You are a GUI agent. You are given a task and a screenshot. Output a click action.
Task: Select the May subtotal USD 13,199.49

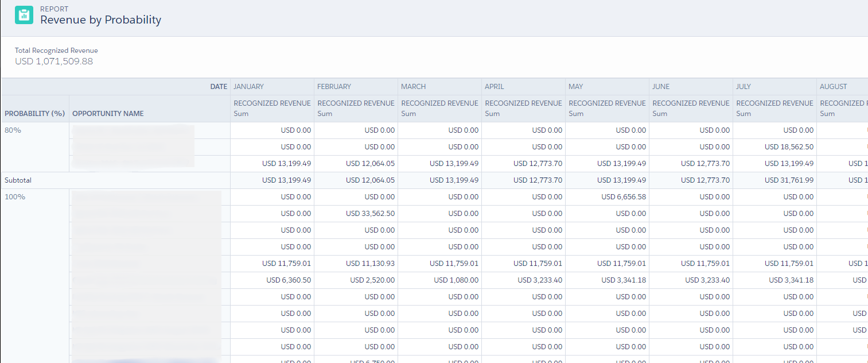[621, 180]
